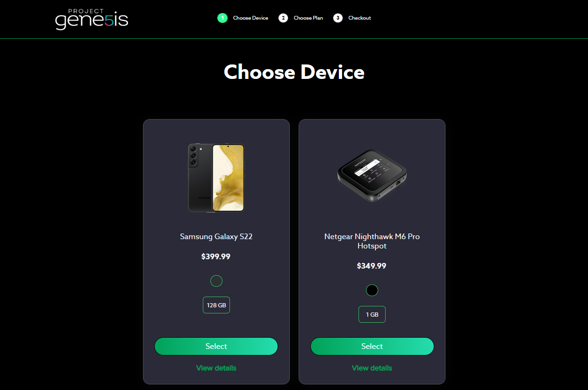Click the step 2 circle icon
Viewport: 588px width, 390px height.
point(283,18)
